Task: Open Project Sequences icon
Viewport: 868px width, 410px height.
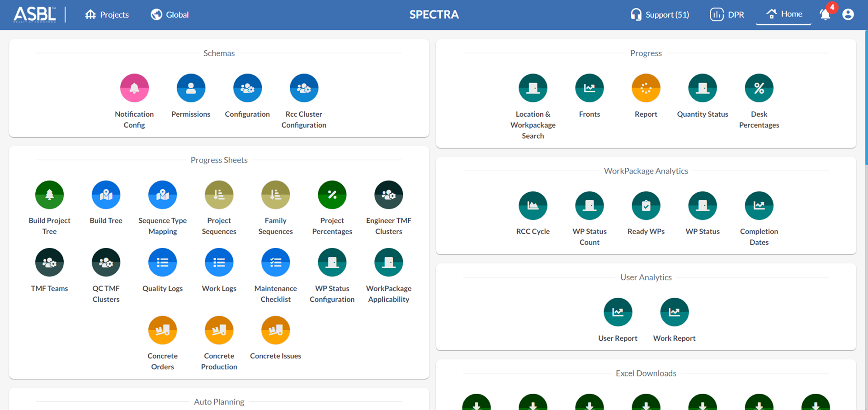Action: click(x=219, y=195)
